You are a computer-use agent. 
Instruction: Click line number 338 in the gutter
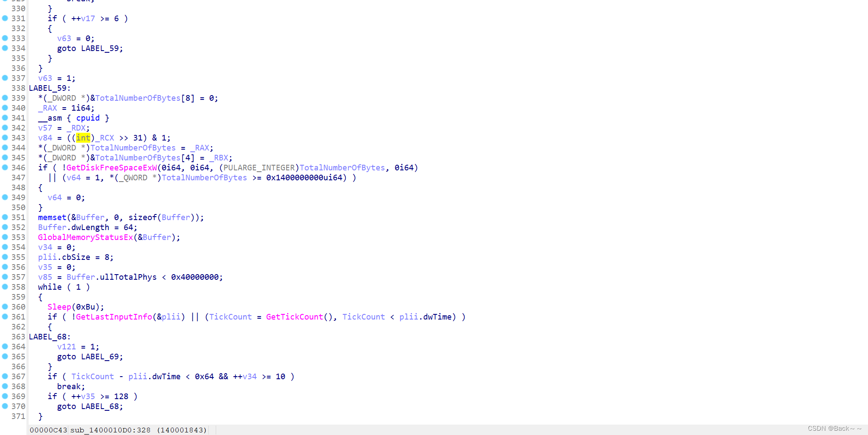click(18, 88)
